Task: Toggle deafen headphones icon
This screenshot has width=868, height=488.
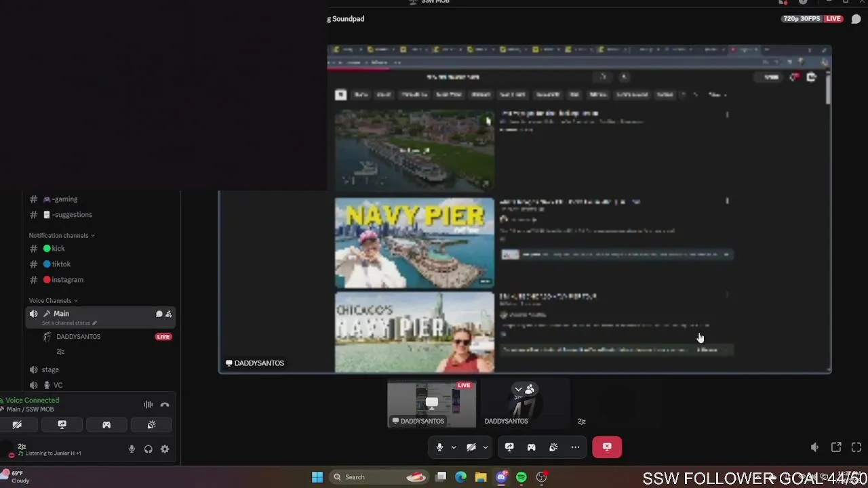Action: 148,449
